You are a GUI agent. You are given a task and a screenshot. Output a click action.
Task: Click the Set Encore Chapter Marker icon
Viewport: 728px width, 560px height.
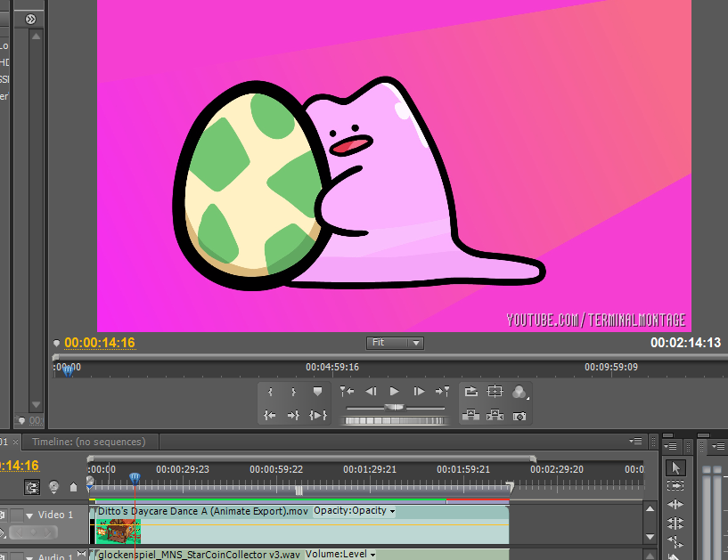click(x=53, y=487)
